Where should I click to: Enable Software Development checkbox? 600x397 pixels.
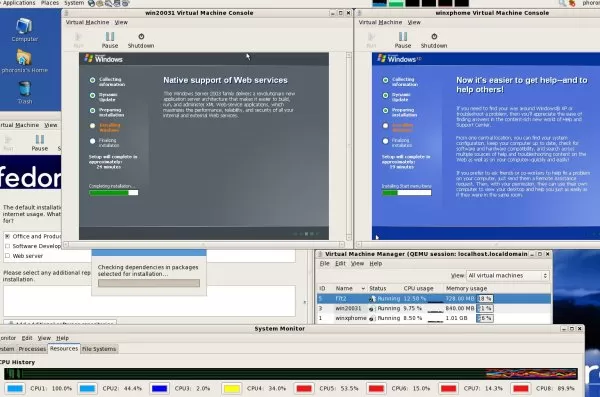click(7, 246)
